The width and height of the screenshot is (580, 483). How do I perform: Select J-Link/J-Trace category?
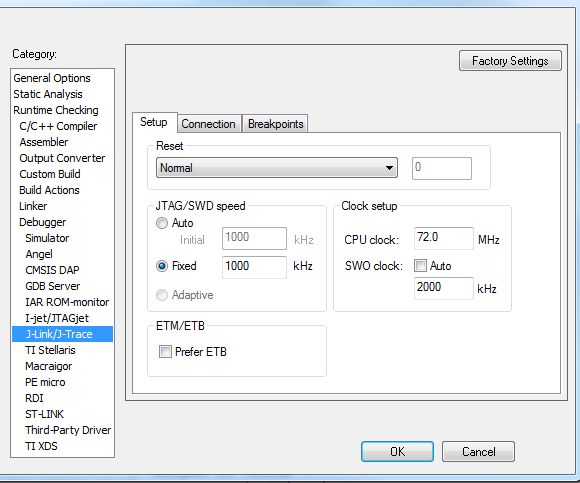[62, 334]
